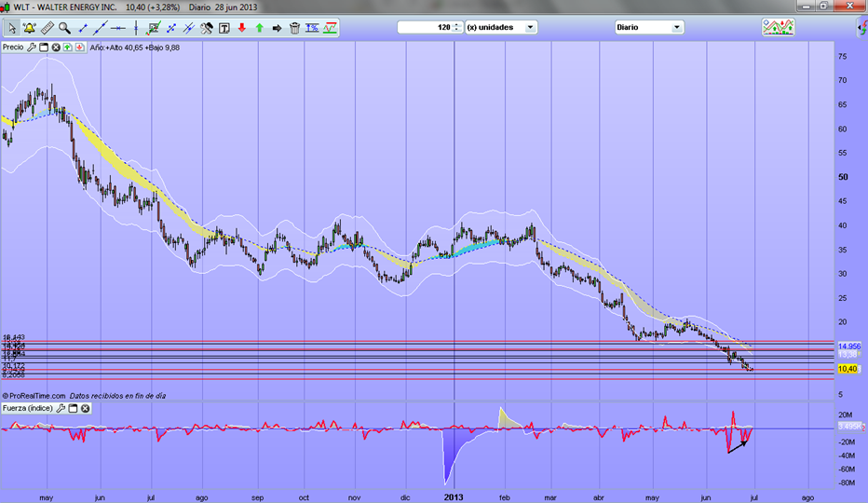Insert a red down arrow marker
Viewport: 868px width, 503px height.
pyautogui.click(x=242, y=28)
